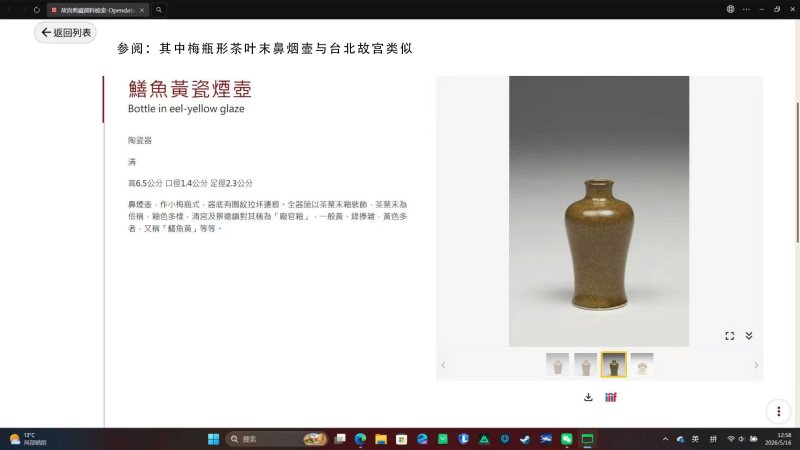Show previous thumbnails with left arrow
The height and width of the screenshot is (450, 800).
click(443, 365)
